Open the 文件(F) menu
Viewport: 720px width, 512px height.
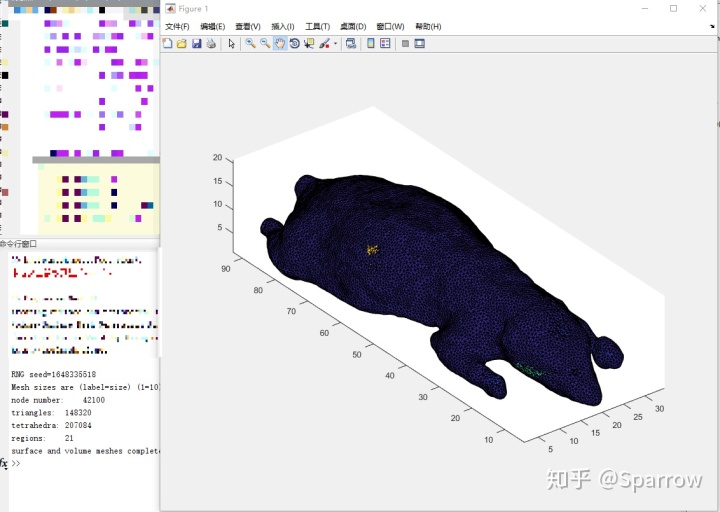tap(177, 27)
